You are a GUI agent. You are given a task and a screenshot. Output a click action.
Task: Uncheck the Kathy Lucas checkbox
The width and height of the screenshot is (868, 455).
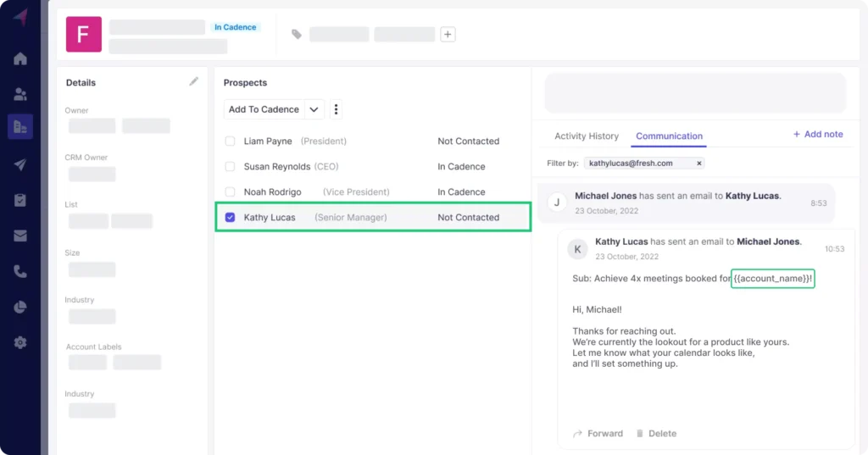(x=231, y=218)
